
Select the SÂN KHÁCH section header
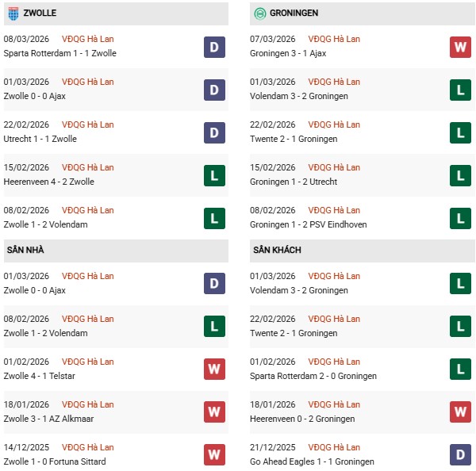coord(277,250)
